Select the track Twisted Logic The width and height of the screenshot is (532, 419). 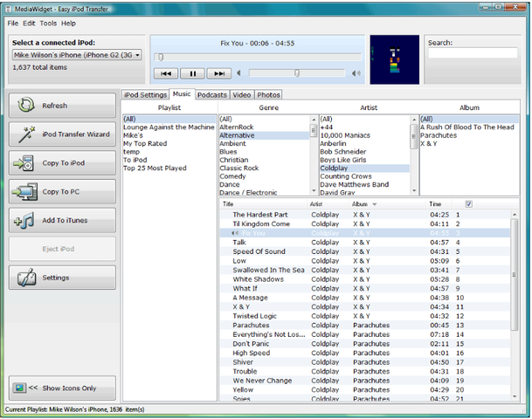click(x=365, y=316)
